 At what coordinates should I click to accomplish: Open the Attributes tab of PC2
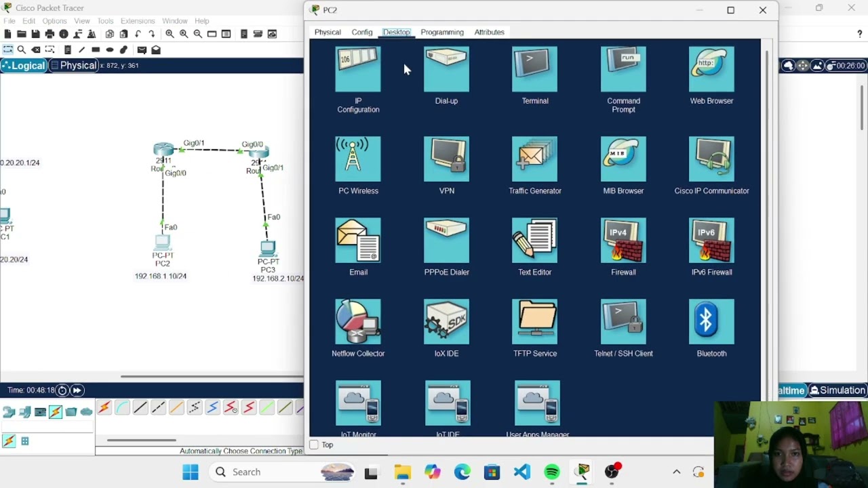pyautogui.click(x=489, y=32)
